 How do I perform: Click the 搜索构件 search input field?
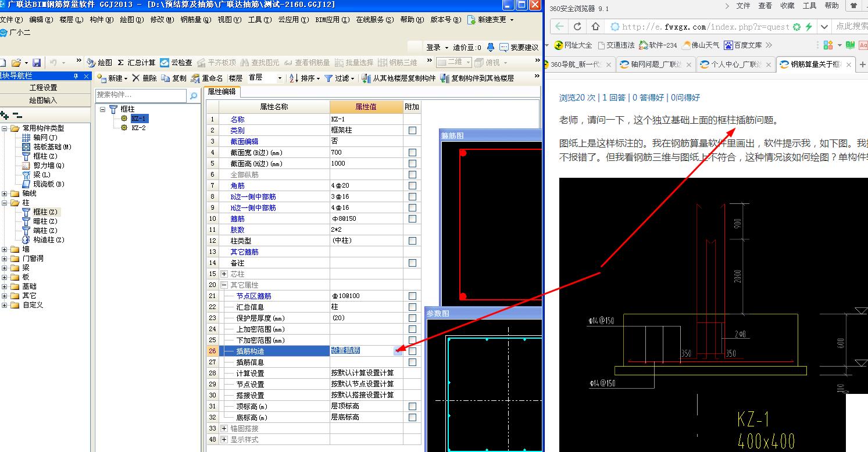[141, 95]
